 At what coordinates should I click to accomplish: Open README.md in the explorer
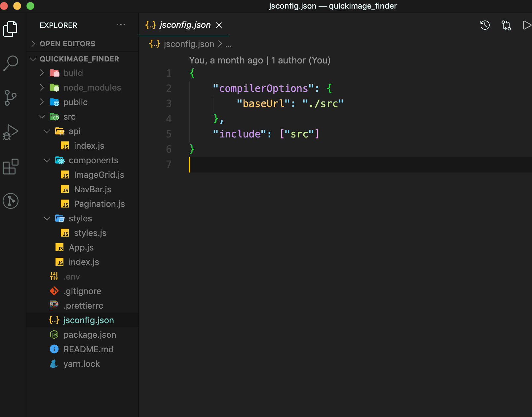tap(88, 349)
